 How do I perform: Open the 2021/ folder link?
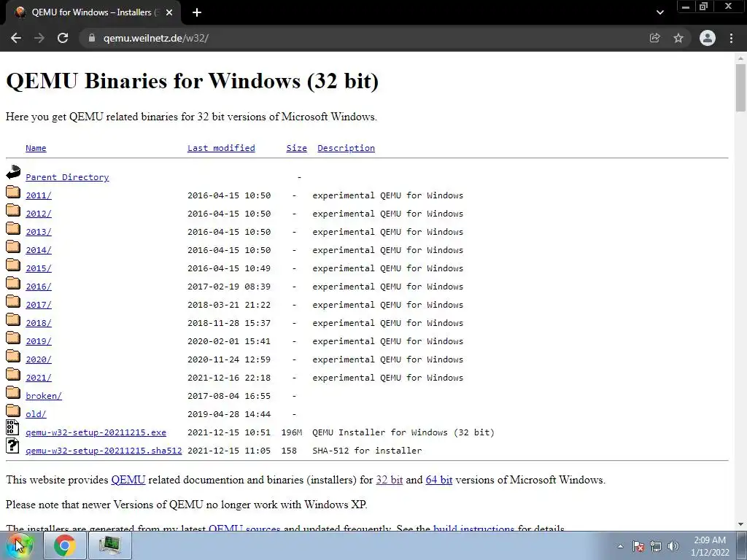coord(38,378)
